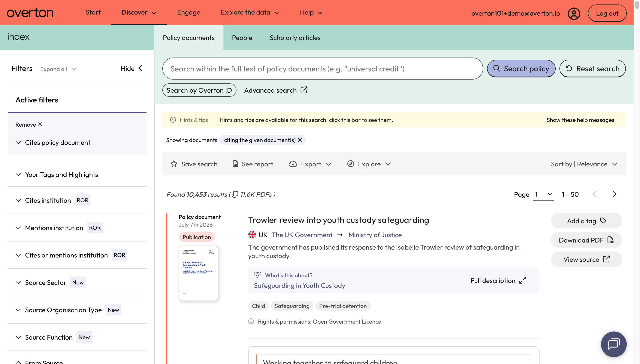This screenshot has width=640, height=364.
Task: Hide the Filters sidebar panel
Action: pos(131,68)
